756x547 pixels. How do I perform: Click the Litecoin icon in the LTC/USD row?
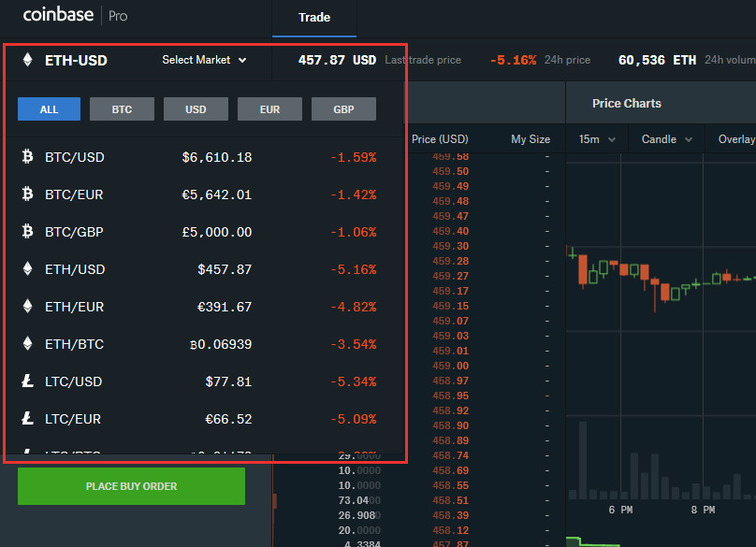[27, 381]
